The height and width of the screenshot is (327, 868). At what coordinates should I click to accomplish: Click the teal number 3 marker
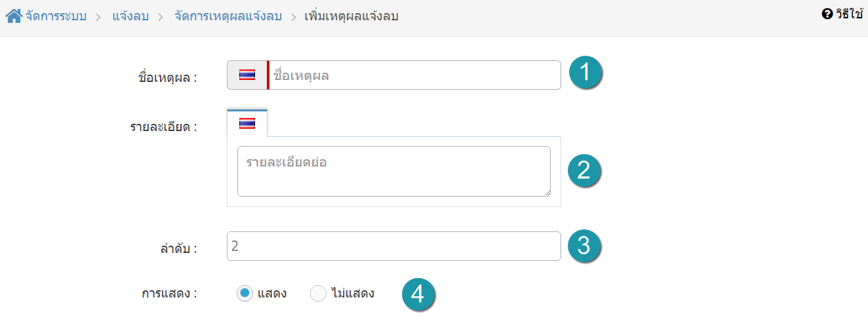(x=585, y=246)
